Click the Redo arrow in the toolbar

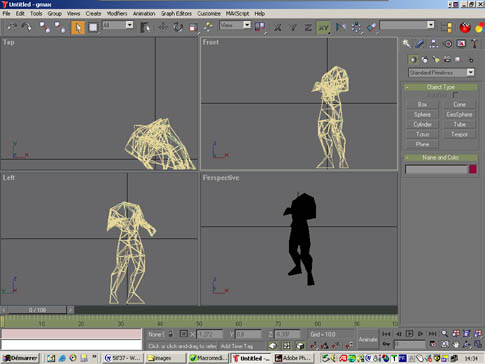(x=27, y=27)
